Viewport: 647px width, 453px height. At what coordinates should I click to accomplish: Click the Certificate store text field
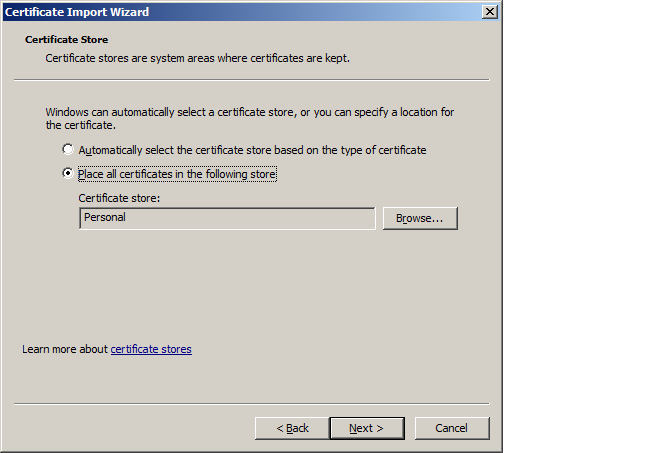(x=228, y=218)
